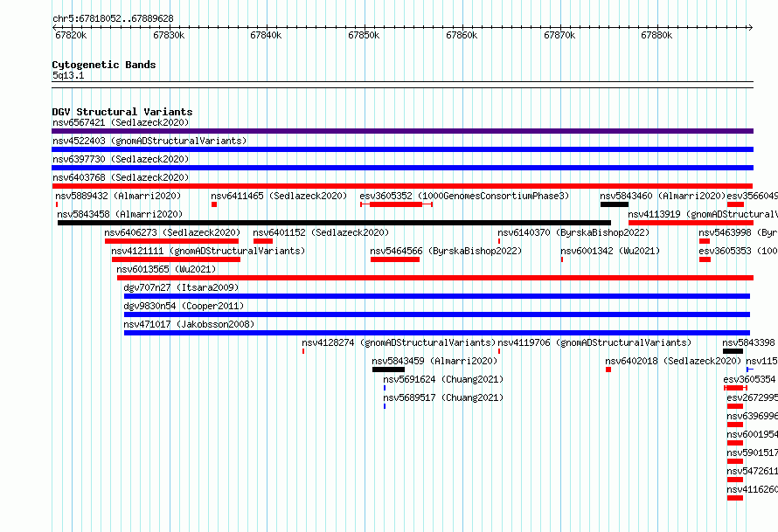Select the esv3605354 variant label

(x=749, y=379)
